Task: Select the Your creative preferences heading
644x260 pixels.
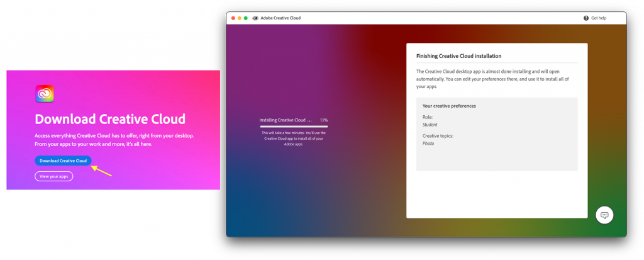Action: pos(449,106)
